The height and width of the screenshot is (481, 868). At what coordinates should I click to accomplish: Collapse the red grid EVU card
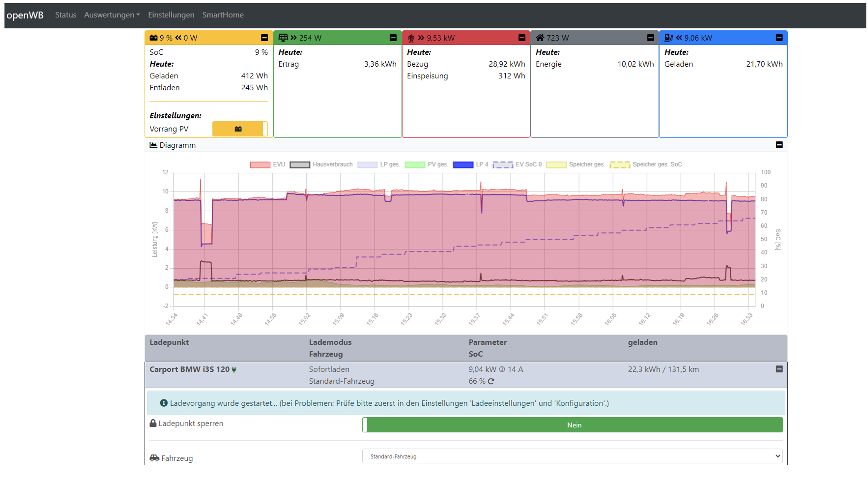[x=522, y=38]
